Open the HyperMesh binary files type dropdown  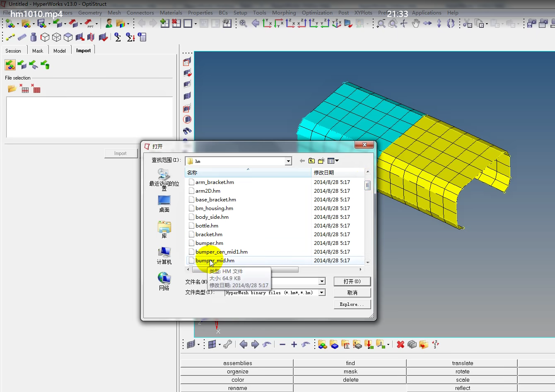(322, 292)
